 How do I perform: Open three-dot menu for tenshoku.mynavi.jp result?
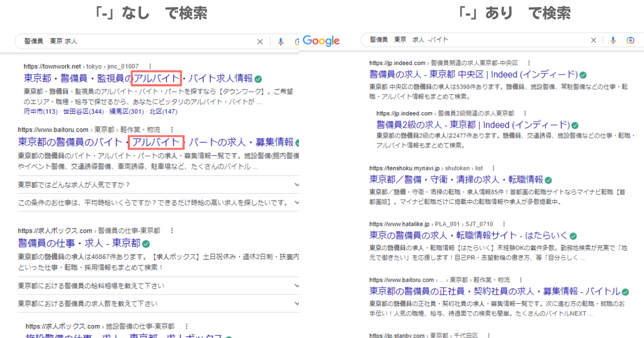coord(494,168)
